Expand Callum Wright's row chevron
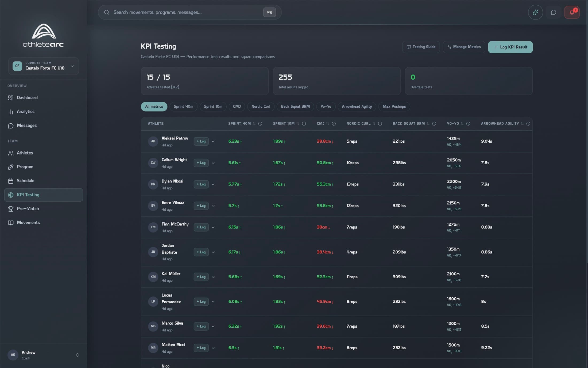The image size is (588, 368). [213, 163]
